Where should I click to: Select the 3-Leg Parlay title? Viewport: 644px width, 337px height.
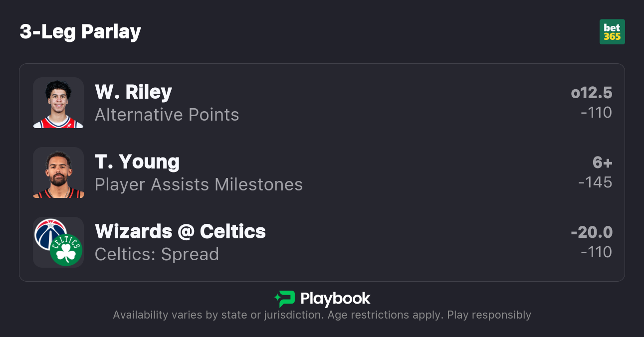pos(80,32)
